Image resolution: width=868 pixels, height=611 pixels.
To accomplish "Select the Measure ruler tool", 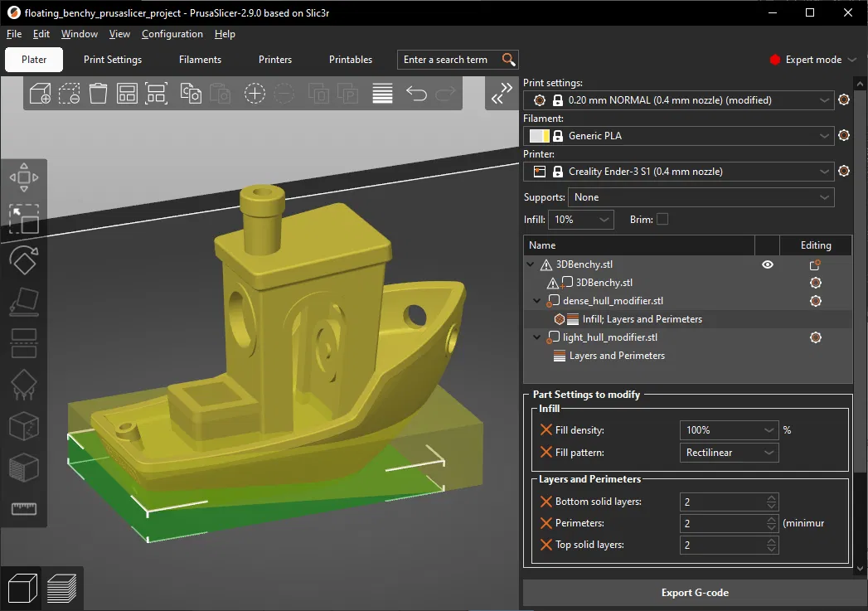I will (x=24, y=508).
